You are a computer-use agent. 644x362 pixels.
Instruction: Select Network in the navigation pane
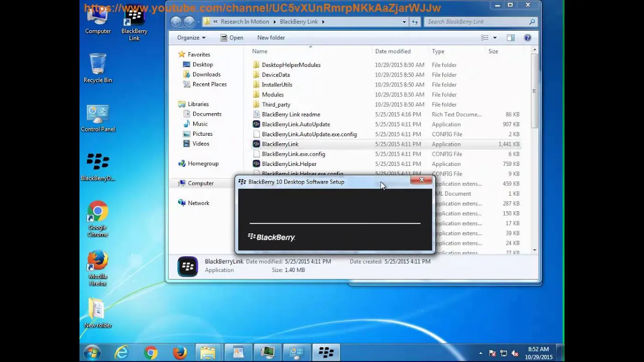(x=199, y=203)
